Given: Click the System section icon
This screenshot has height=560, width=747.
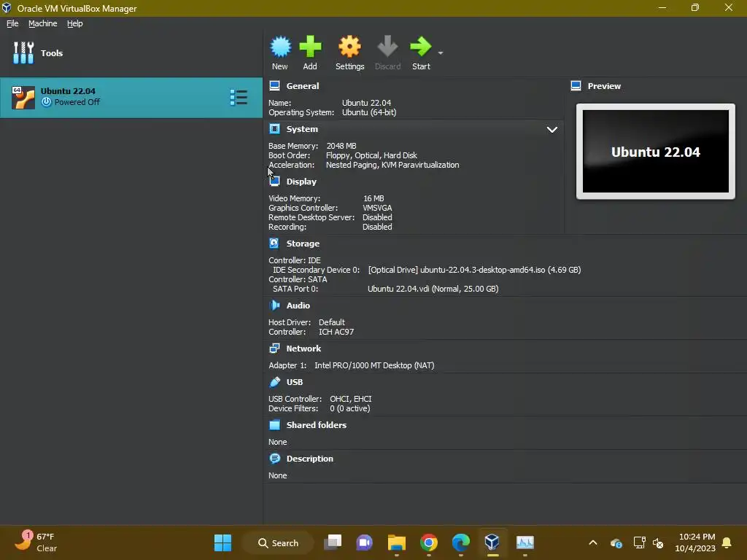Looking at the screenshot, I should (x=274, y=129).
